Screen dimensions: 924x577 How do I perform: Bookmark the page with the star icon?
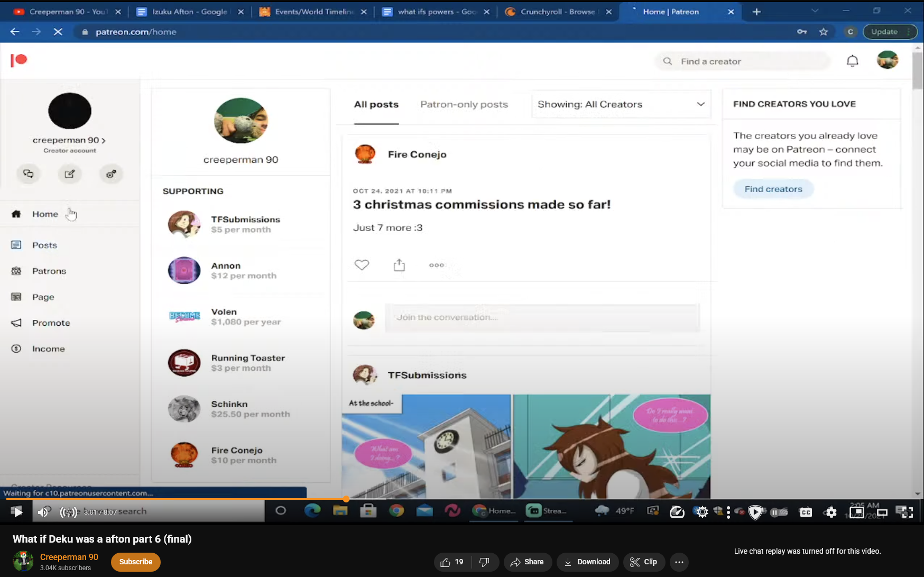coord(824,32)
